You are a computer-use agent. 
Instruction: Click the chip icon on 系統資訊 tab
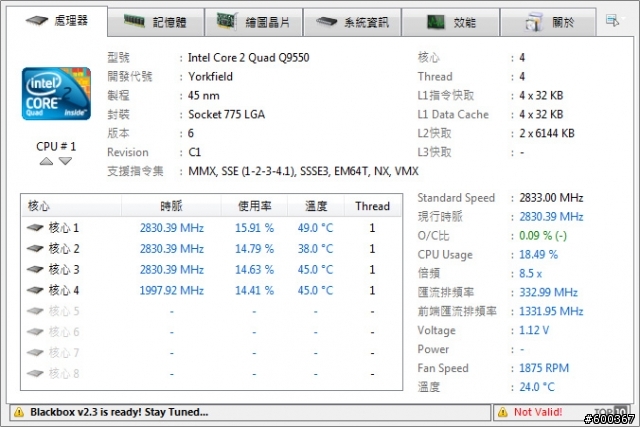coord(327,21)
